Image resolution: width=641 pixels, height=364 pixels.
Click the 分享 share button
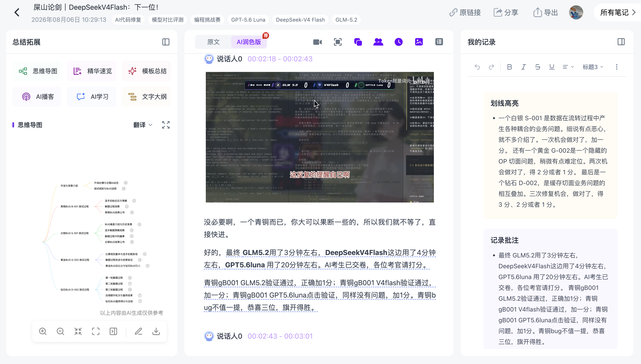(x=506, y=12)
